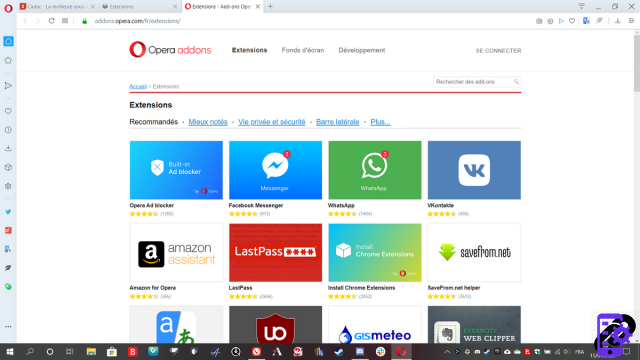Switch to the second Extensions tab
This screenshot has height=360, width=640.
pyautogui.click(x=139, y=7)
